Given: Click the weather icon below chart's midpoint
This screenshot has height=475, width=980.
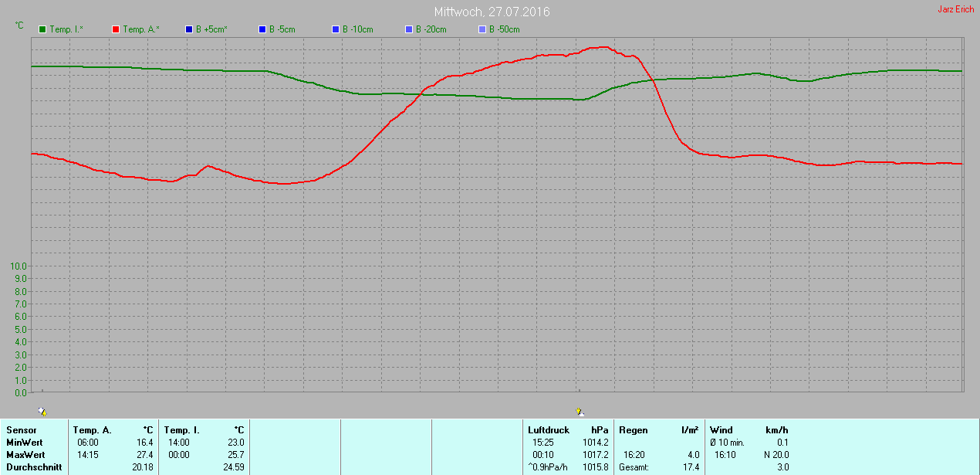Looking at the screenshot, I should (x=580, y=412).
